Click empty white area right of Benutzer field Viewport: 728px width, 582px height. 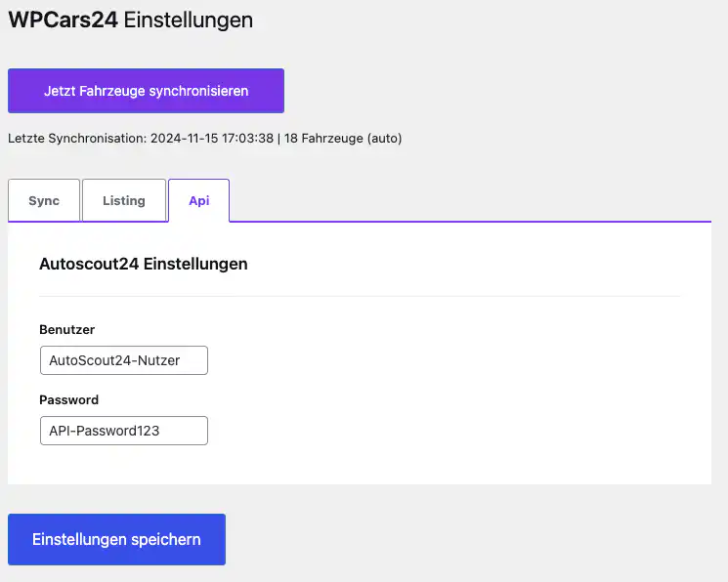pyautogui.click(x=440, y=360)
